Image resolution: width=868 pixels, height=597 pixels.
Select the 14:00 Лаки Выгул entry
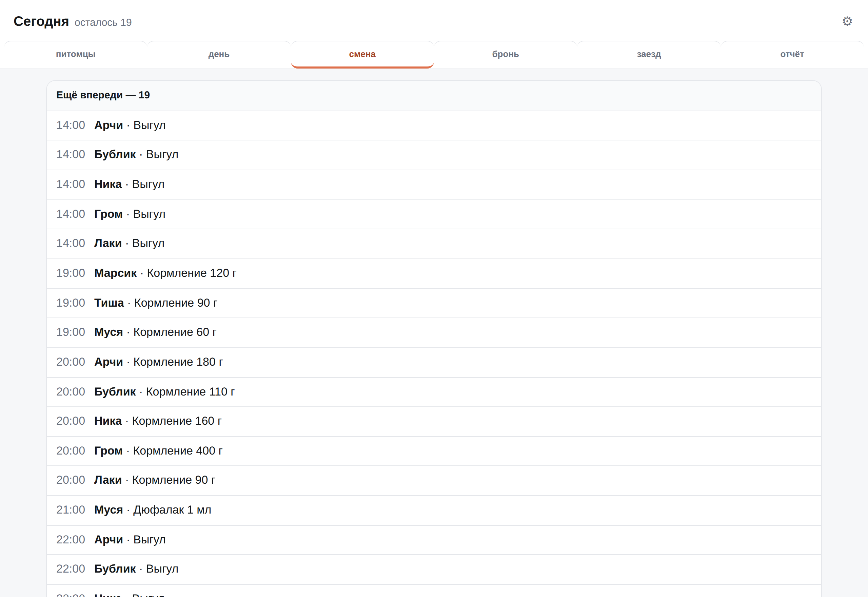[x=434, y=244]
